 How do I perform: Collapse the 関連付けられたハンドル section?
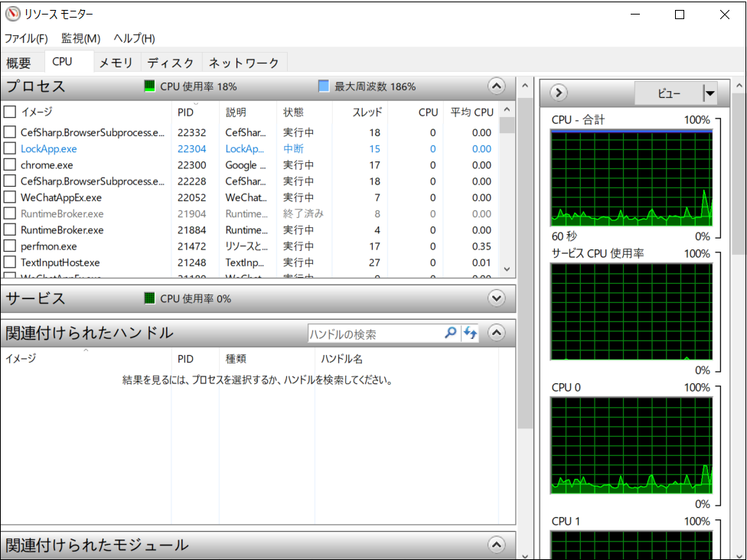[497, 333]
